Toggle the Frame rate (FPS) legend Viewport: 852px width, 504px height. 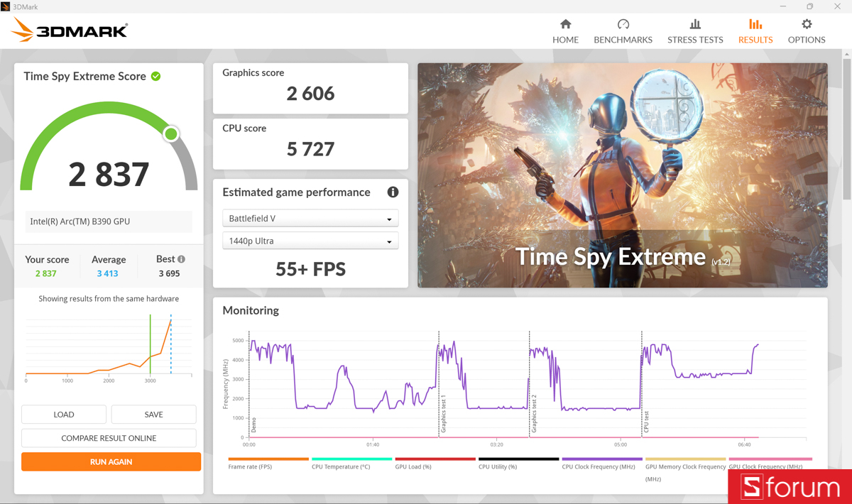(250, 467)
